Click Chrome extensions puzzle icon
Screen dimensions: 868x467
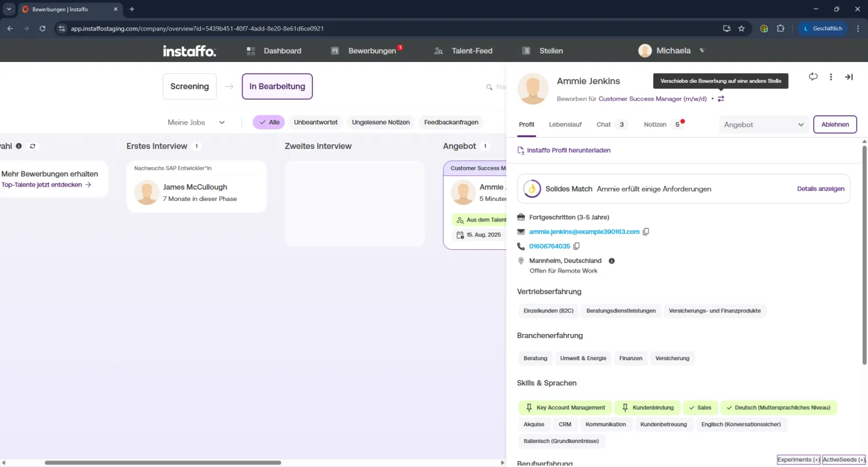click(780, 28)
